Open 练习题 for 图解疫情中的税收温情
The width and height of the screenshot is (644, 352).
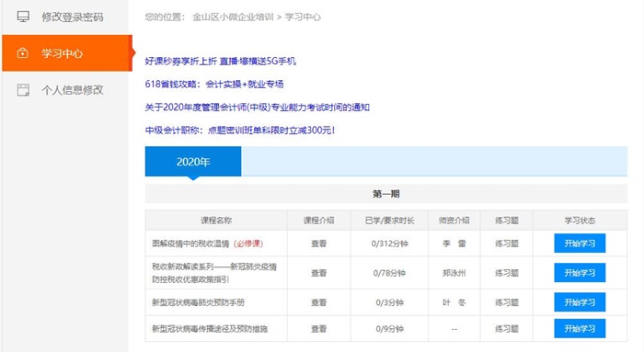(x=506, y=244)
